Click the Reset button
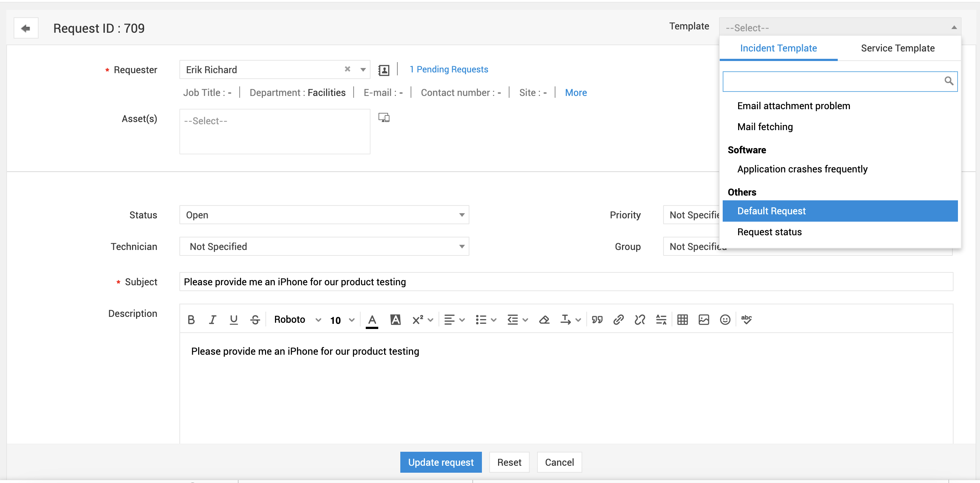The height and width of the screenshot is (483, 980). [x=509, y=462]
